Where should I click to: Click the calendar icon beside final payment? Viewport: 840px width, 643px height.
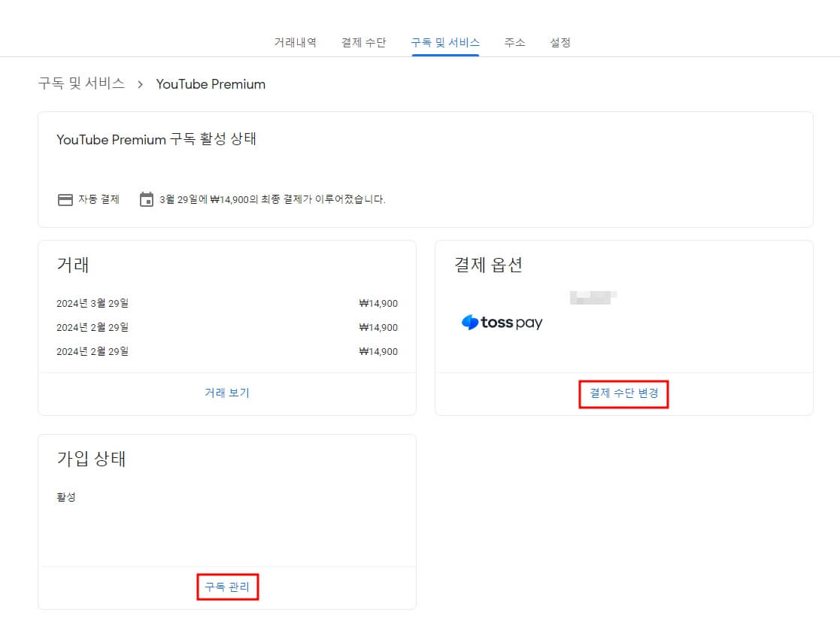146,199
